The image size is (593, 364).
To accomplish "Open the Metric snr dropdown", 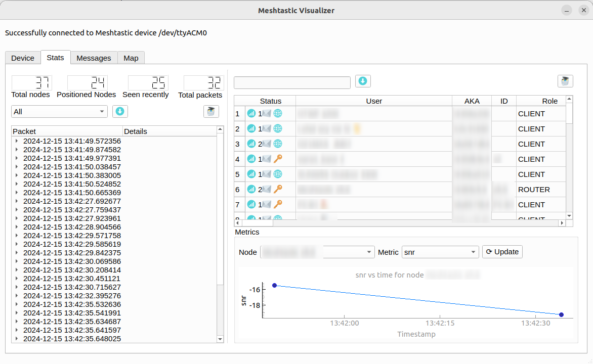I will coord(440,252).
